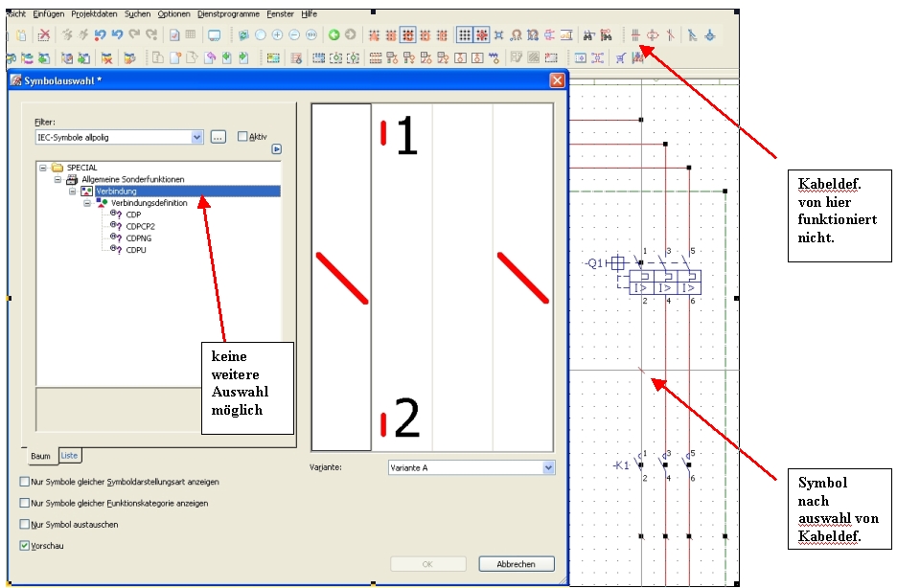Open the Suchen menu
The height and width of the screenshot is (588, 897).
tap(137, 13)
